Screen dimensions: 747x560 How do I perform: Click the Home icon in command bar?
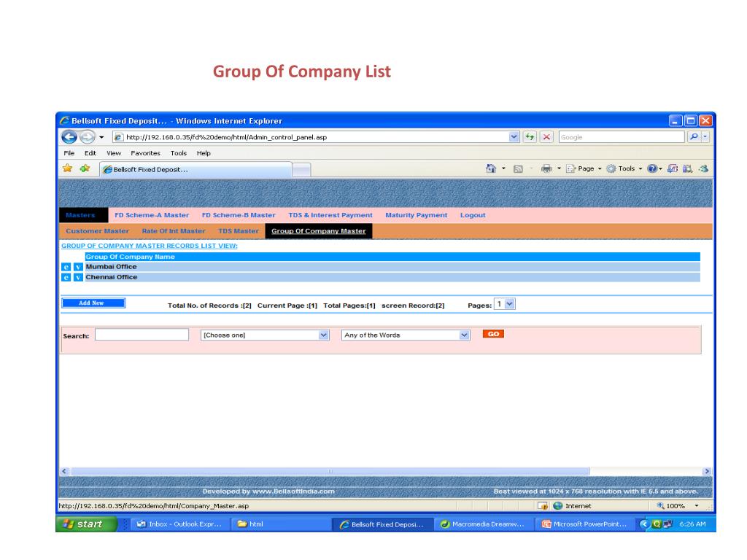point(491,168)
